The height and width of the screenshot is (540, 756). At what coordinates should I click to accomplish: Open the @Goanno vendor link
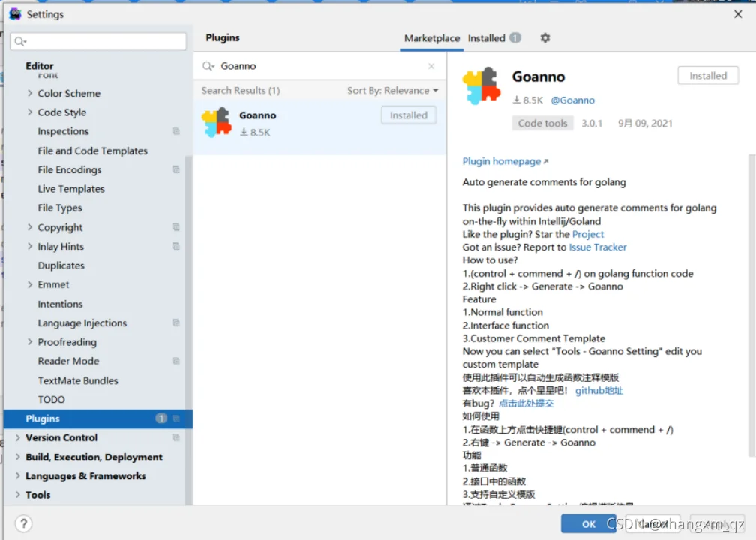(572, 100)
